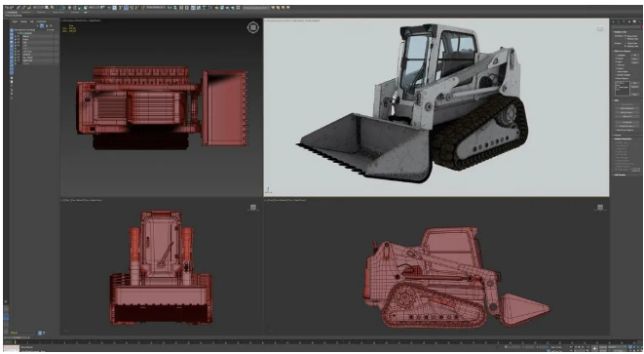
Task: Open the Select by Name tool
Action: (52, 8)
